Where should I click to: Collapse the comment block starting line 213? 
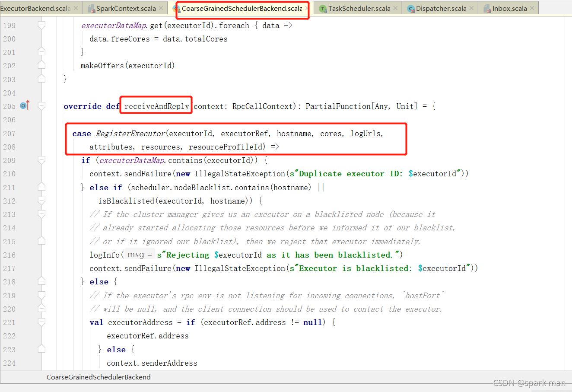pyautogui.click(x=41, y=214)
